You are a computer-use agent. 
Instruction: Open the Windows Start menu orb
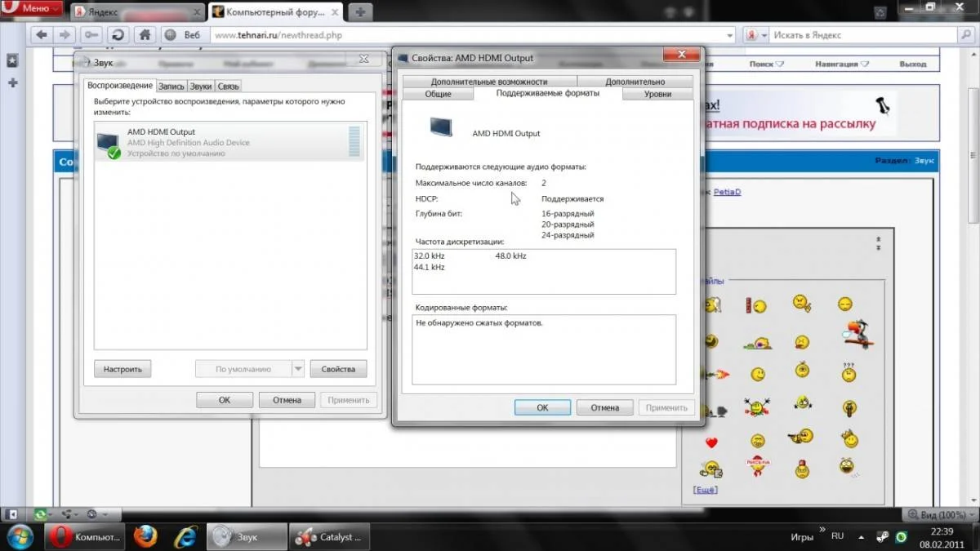point(19,536)
